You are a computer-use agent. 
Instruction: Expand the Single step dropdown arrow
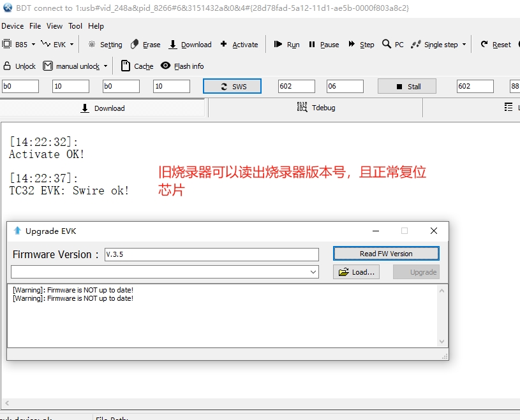tap(464, 45)
